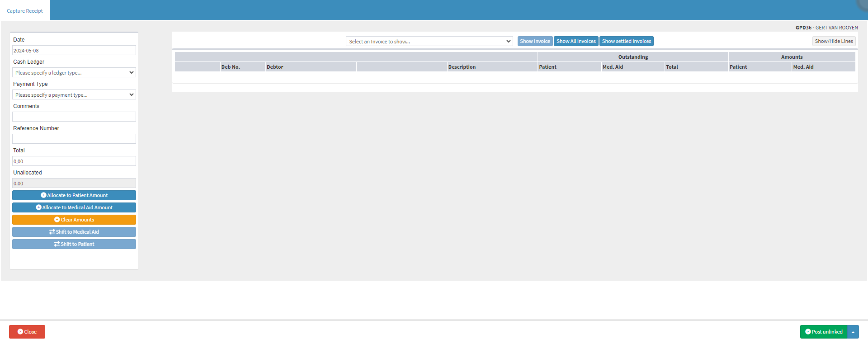This screenshot has width=868, height=339.
Task: Open the Cash Ledger dropdown
Action: coord(74,73)
